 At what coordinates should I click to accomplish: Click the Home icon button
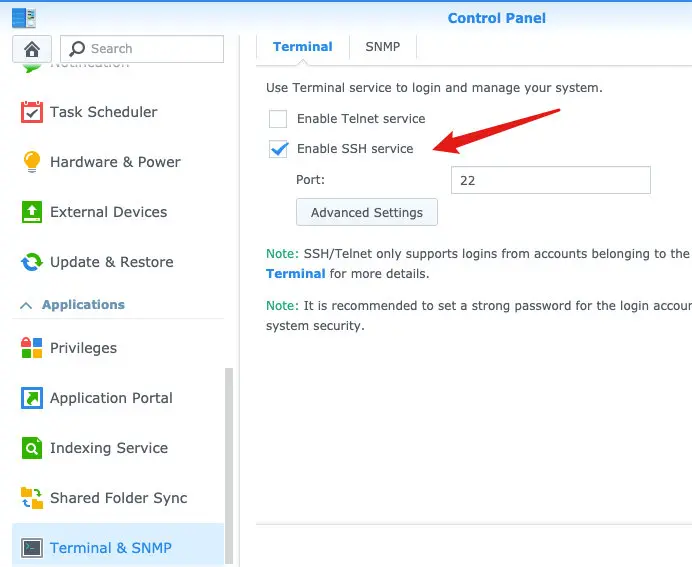click(31, 49)
